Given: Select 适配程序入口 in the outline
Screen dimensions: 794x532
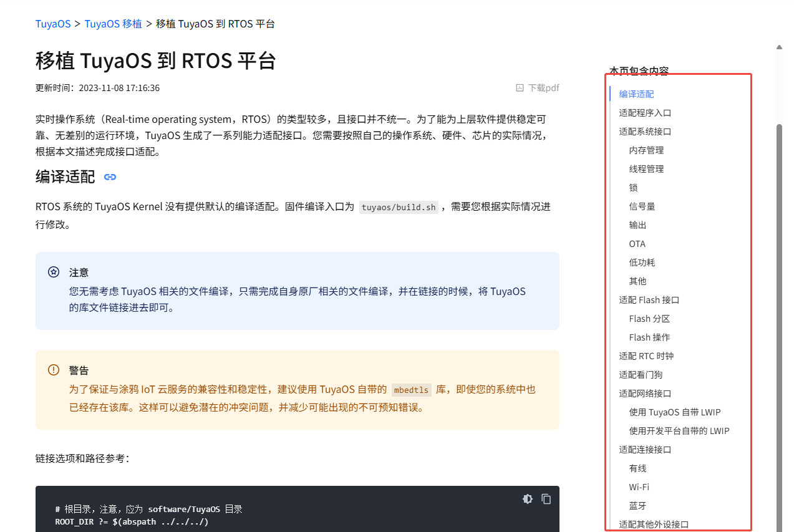Looking at the screenshot, I should [645, 113].
